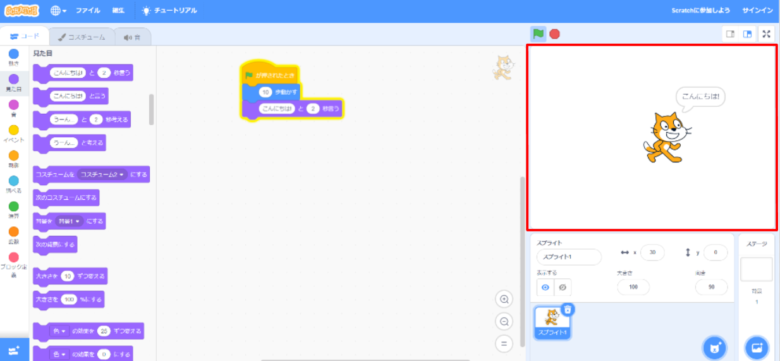
Task: Click サインイン link
Action: [x=757, y=10]
